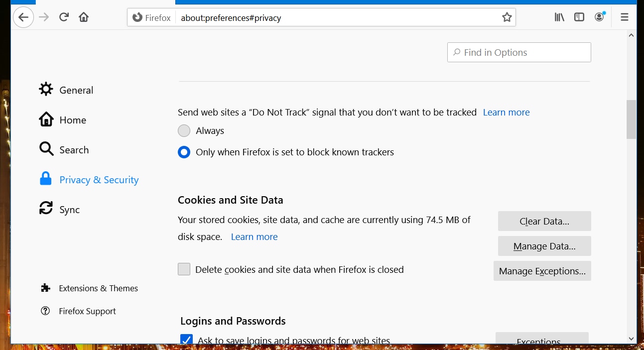Show the sidebars panel
The width and height of the screenshot is (644, 350).
click(579, 17)
